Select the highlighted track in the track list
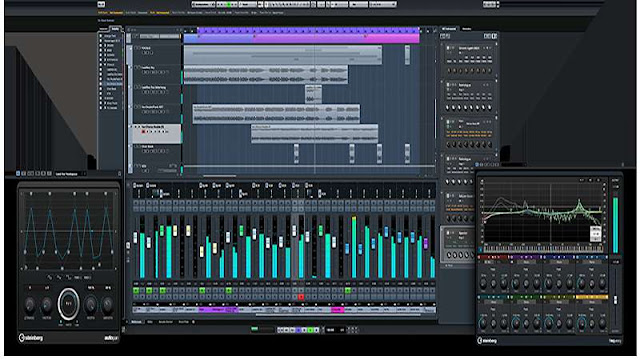 (158, 134)
